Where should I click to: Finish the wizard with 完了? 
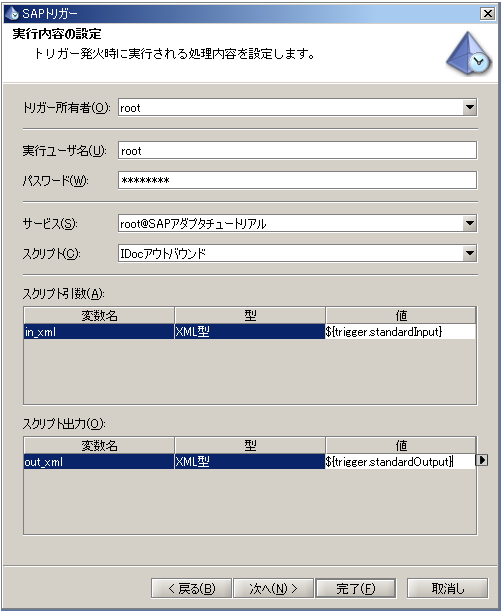point(355,588)
